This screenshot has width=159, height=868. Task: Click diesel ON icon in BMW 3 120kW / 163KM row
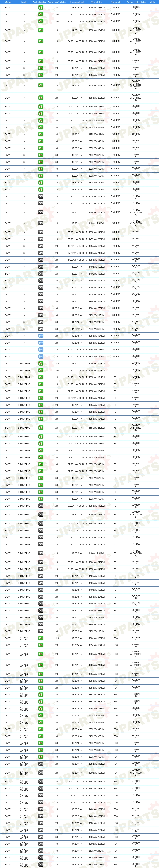click(41, 212)
